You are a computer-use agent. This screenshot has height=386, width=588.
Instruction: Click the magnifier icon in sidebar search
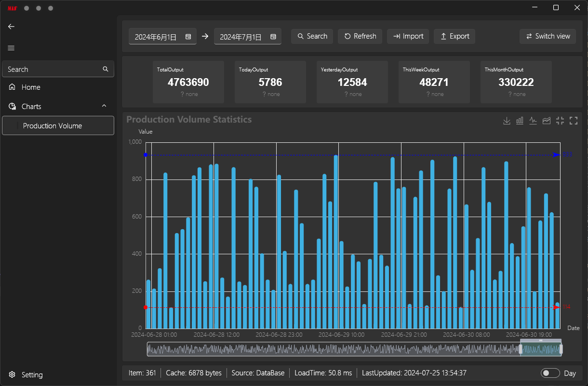[106, 69]
